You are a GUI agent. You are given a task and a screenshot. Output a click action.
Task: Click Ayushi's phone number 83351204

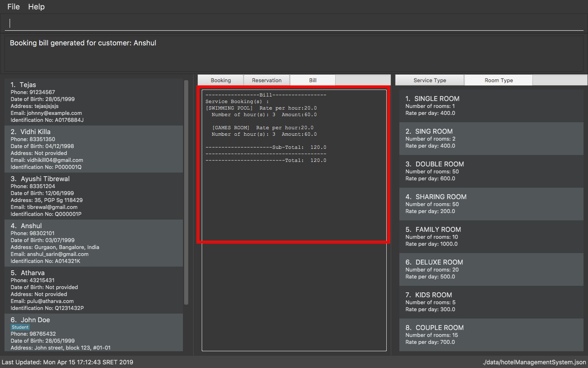33,186
